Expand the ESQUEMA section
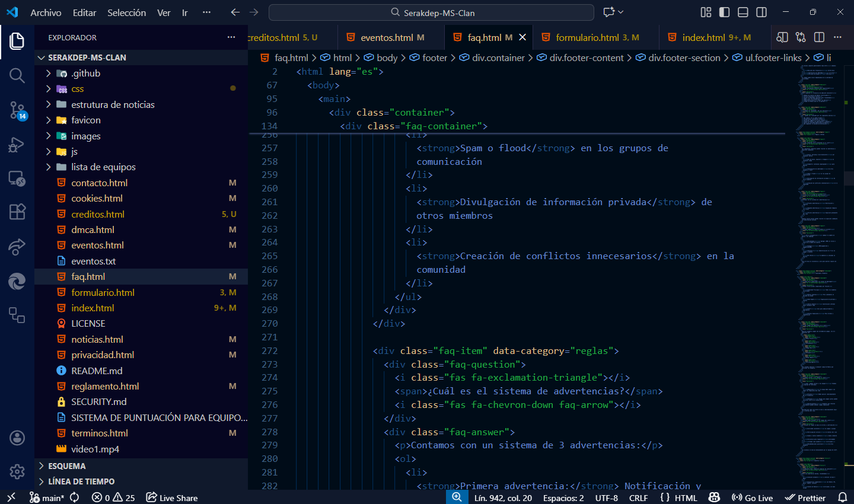The width and height of the screenshot is (854, 504). click(66, 466)
